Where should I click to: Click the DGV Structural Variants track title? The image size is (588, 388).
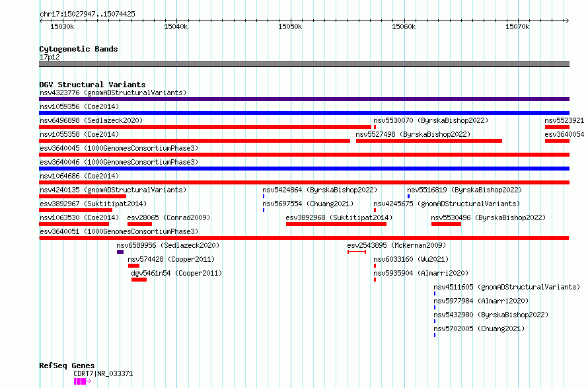(92, 85)
